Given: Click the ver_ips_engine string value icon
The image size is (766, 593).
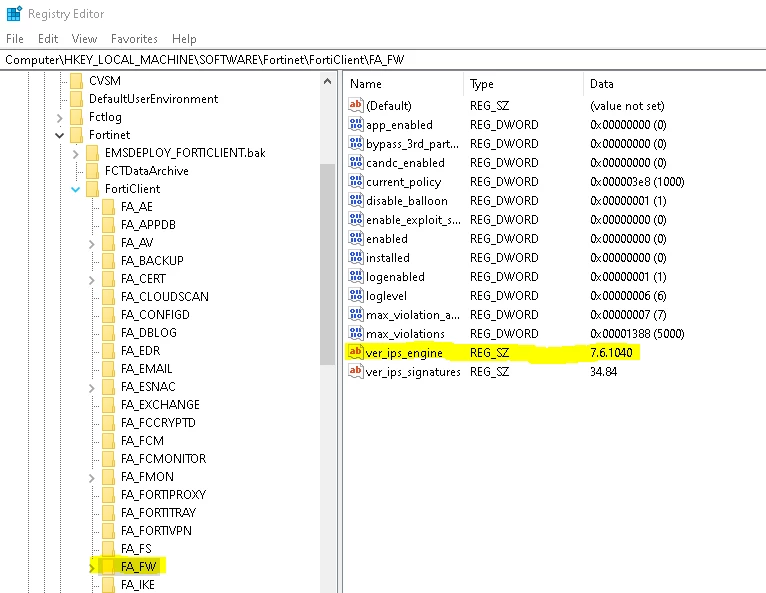Looking at the screenshot, I should point(356,352).
